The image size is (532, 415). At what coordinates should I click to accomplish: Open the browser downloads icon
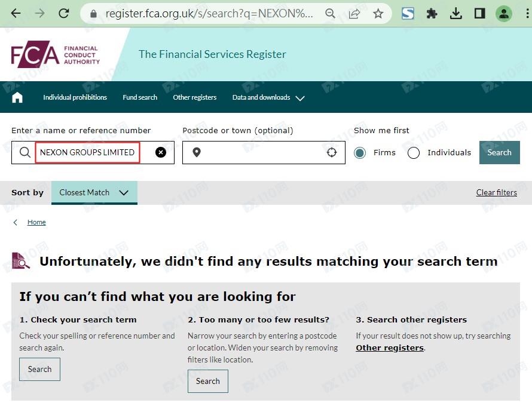[456, 13]
